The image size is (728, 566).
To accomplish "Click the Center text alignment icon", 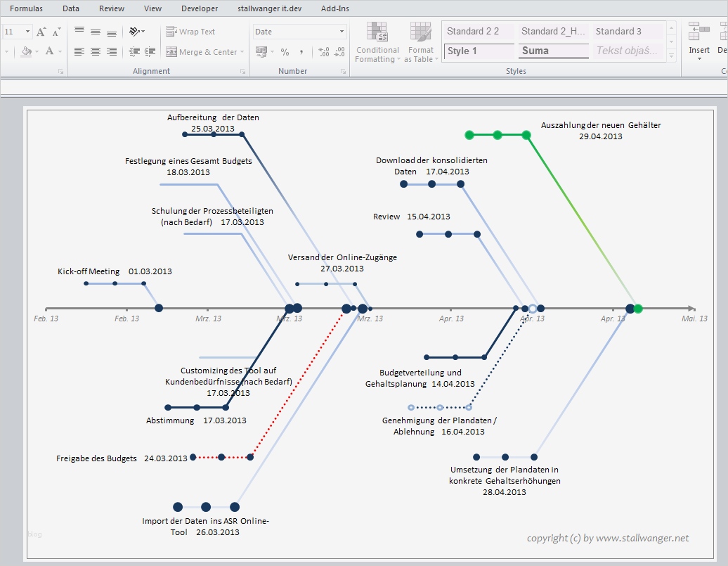I will tap(96, 52).
